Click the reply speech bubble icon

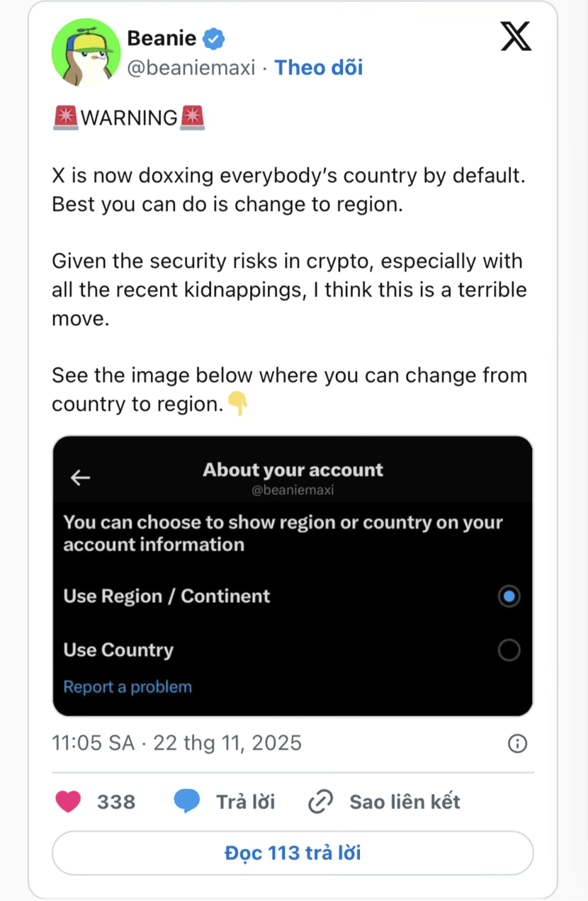[187, 802]
